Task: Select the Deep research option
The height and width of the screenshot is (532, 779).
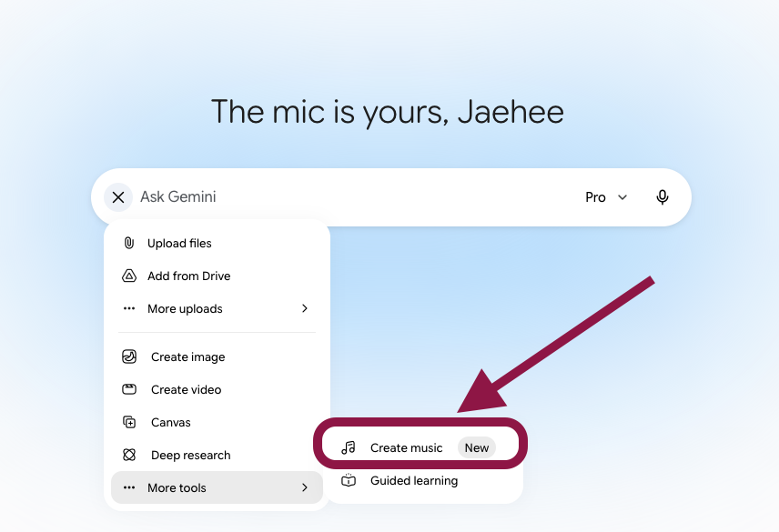Action: [x=217, y=455]
